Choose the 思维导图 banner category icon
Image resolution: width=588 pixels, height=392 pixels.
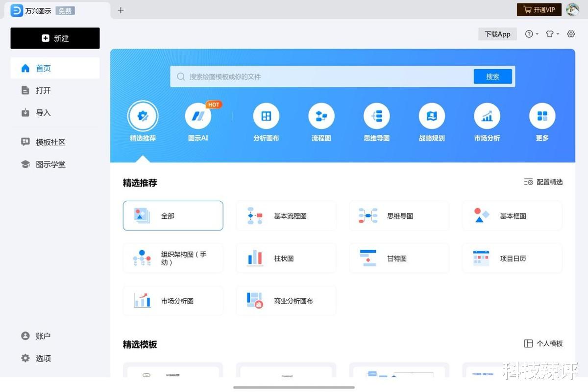(x=377, y=116)
